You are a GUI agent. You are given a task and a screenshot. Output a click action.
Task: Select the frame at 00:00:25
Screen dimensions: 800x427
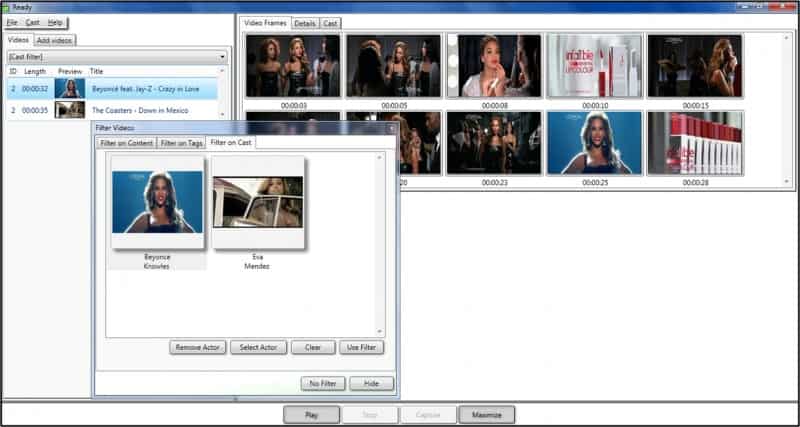(x=594, y=143)
